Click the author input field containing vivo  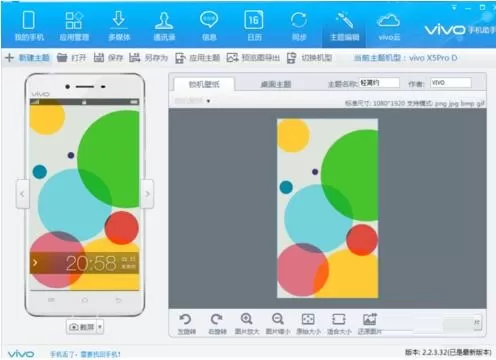(x=451, y=83)
